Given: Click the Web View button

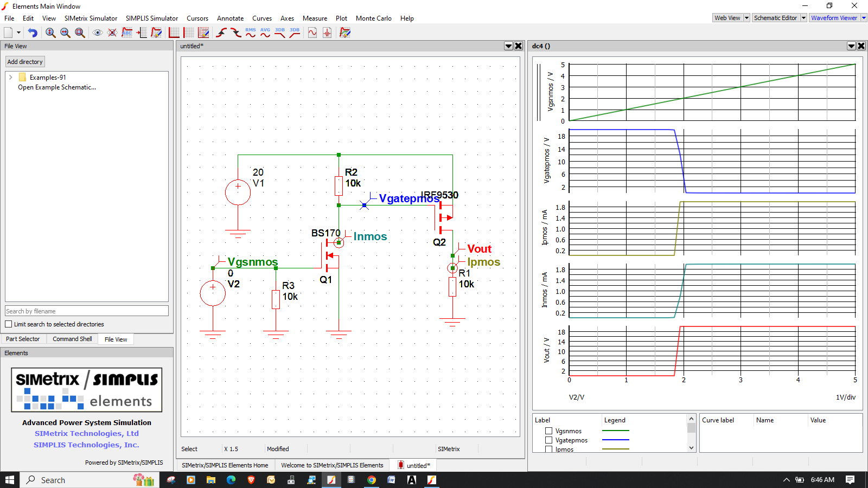Looking at the screenshot, I should click(x=727, y=18).
